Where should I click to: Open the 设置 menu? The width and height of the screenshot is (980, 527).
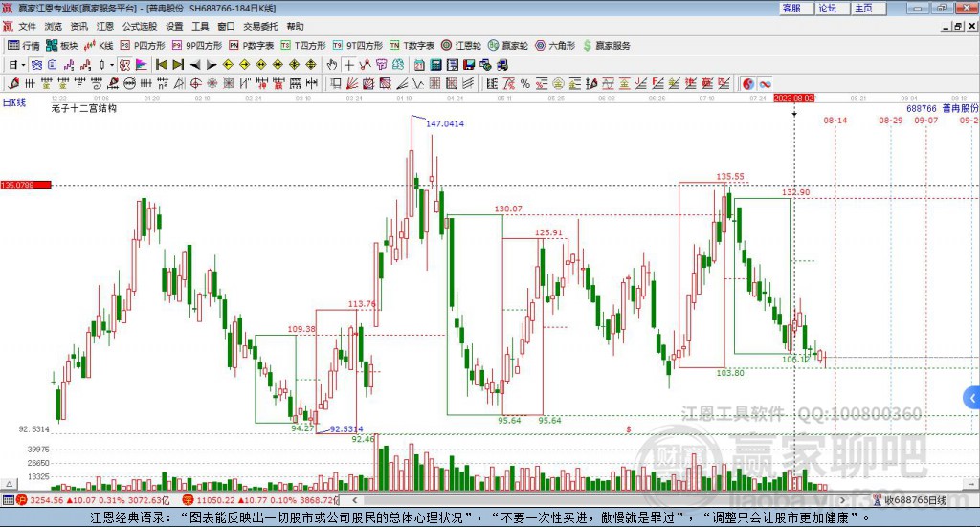click(x=174, y=26)
